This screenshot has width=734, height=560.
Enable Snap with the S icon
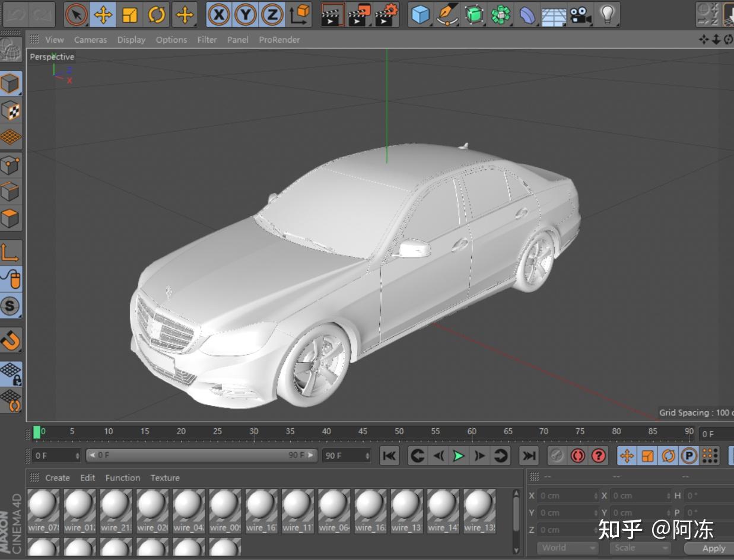(x=11, y=306)
